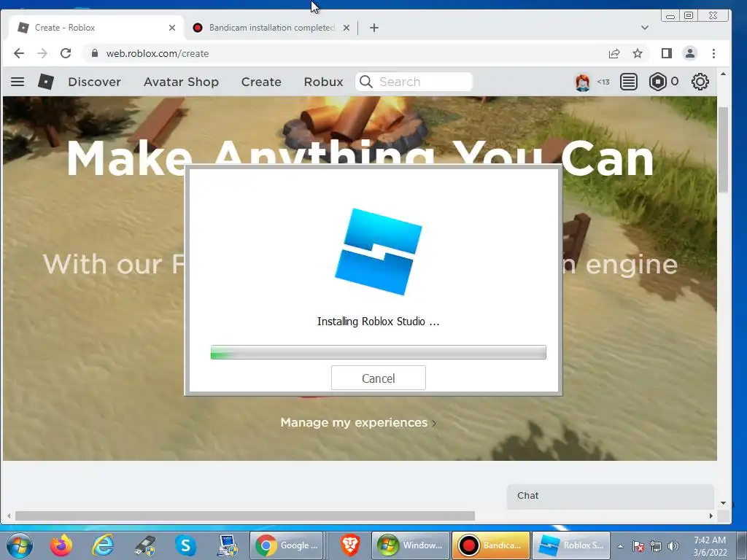Open the USB device taskbar icon
This screenshot has width=747, height=560.
tap(144, 545)
